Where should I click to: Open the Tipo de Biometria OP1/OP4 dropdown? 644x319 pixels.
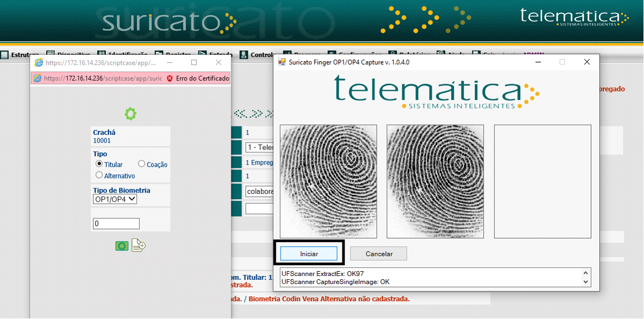115,199
